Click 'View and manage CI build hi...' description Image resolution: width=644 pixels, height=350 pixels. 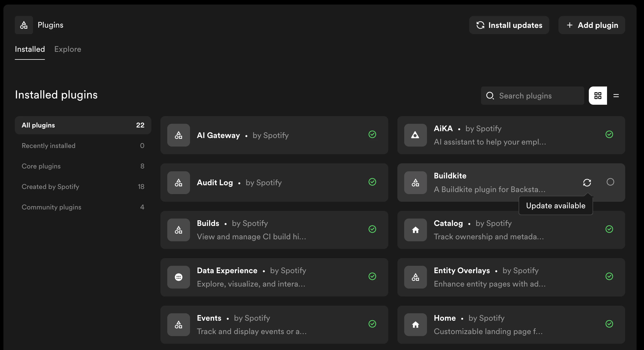coord(251,237)
